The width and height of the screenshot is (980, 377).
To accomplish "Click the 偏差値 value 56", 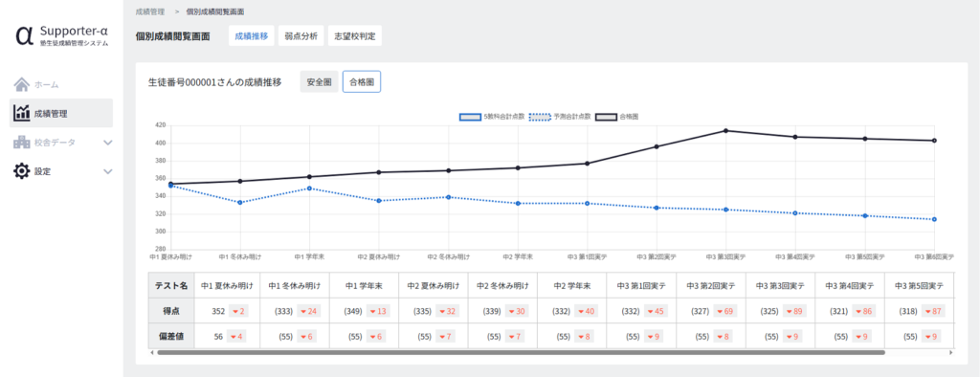I will [x=219, y=337].
